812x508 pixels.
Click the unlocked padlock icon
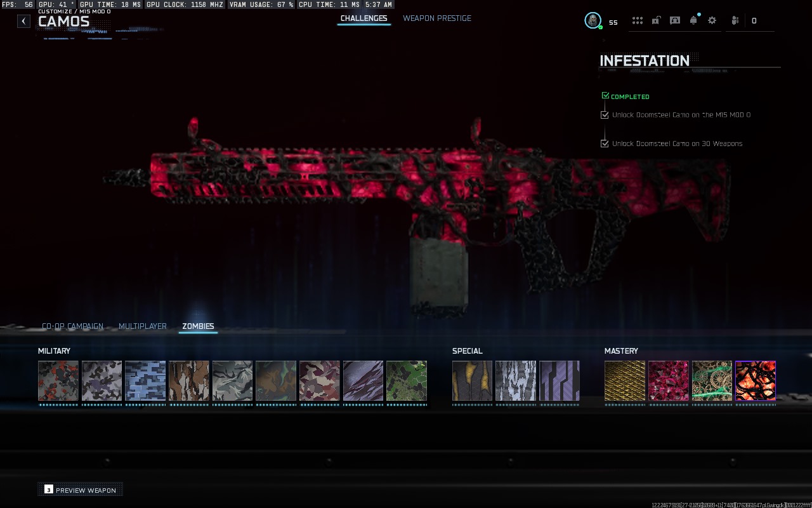[x=656, y=20]
